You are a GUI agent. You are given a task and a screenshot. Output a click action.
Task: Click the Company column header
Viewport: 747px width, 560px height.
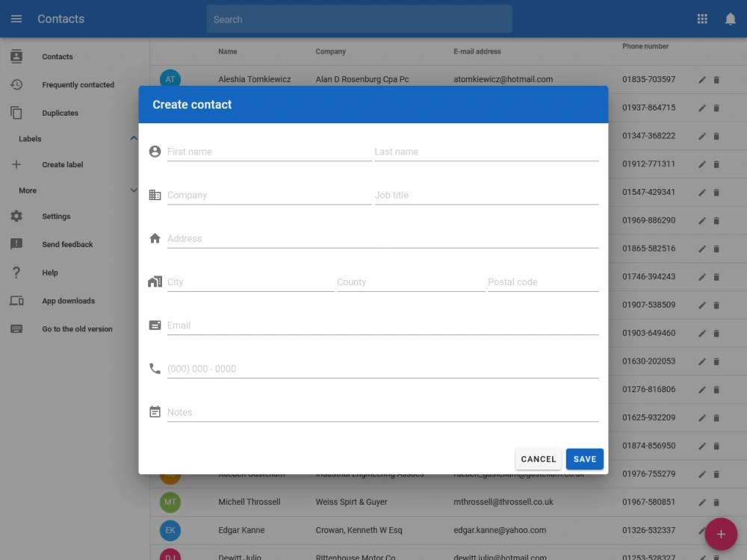(331, 52)
